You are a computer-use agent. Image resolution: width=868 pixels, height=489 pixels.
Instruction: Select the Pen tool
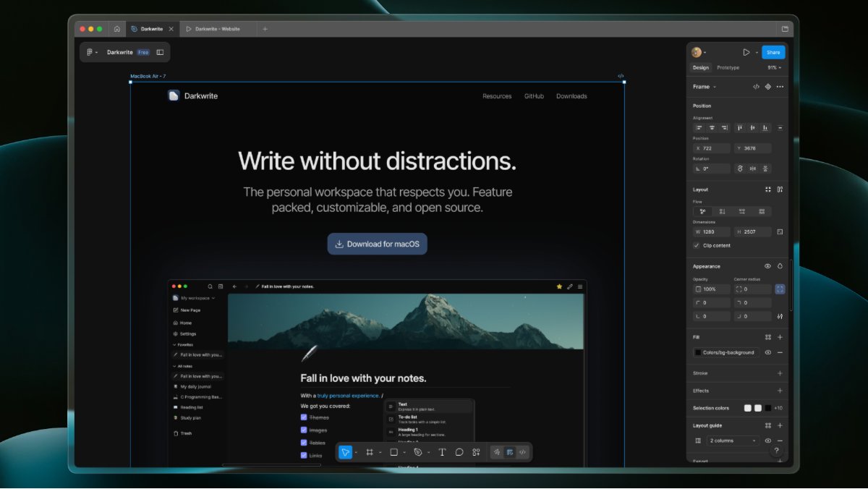pyautogui.click(x=418, y=452)
